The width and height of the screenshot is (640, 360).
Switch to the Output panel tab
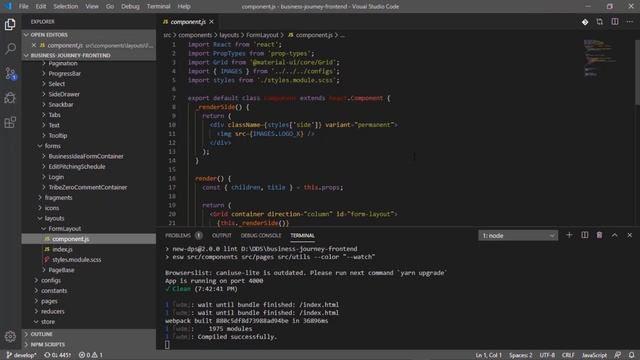point(222,236)
